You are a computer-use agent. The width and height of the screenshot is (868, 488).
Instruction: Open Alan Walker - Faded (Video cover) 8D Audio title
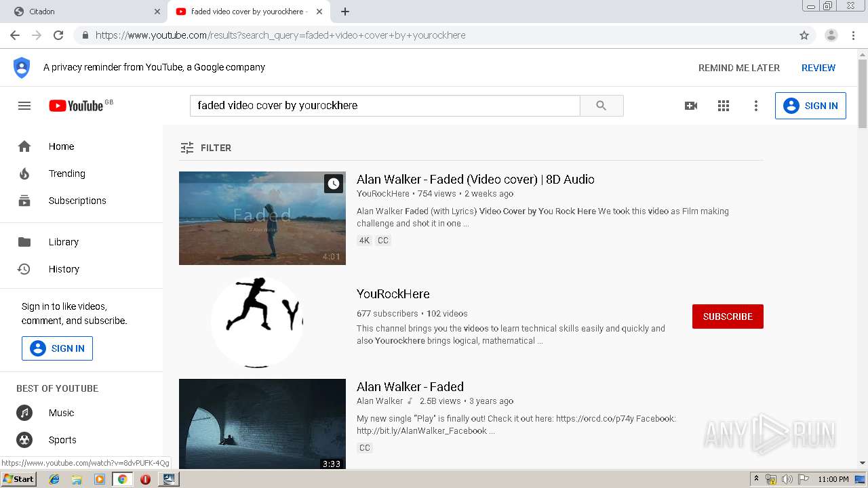tap(475, 180)
